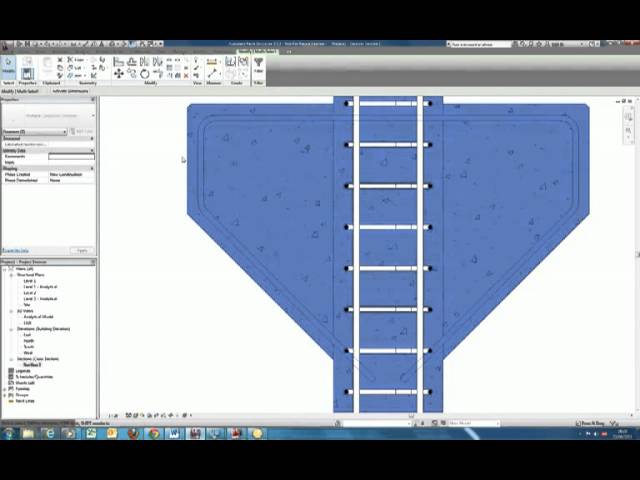Click the Chrome icon in the taskbar
This screenshot has height=480, width=640.
coord(154,433)
